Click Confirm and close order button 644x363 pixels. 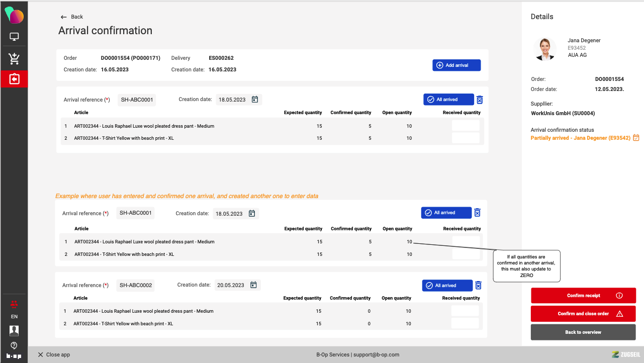pyautogui.click(x=583, y=314)
